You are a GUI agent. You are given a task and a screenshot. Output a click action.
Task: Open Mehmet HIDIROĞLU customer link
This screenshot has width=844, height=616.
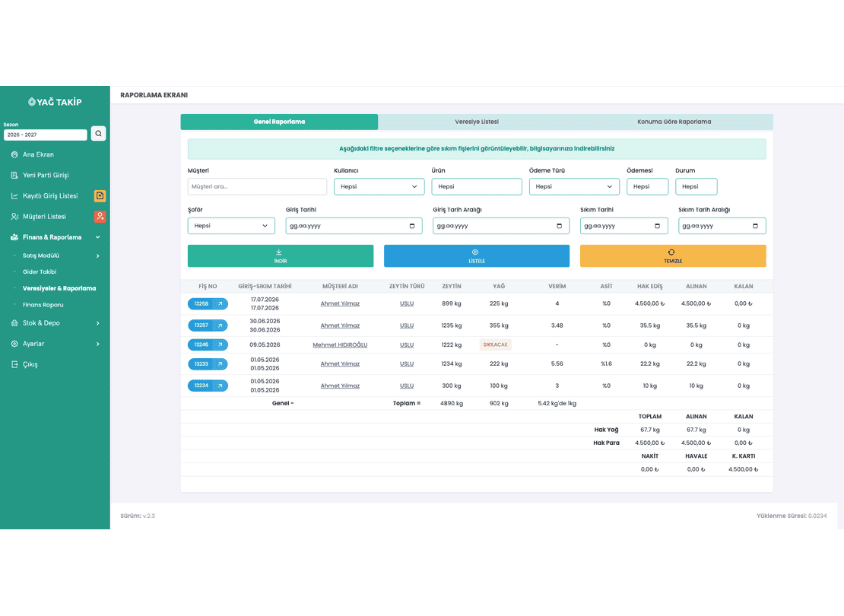340,345
